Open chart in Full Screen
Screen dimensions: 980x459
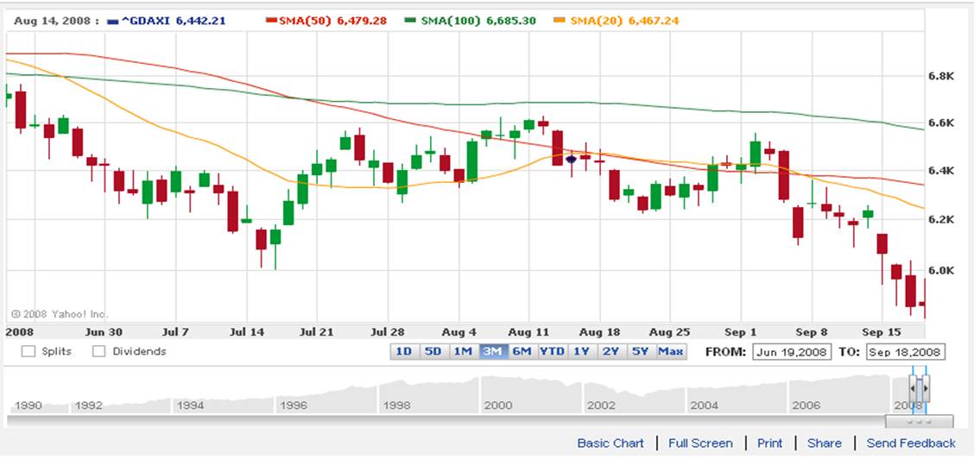700,443
